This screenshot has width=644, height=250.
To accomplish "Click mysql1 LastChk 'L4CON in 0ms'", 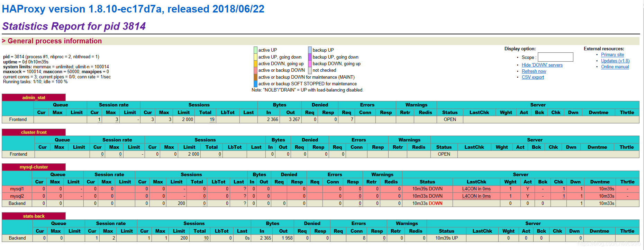I will 476,189.
